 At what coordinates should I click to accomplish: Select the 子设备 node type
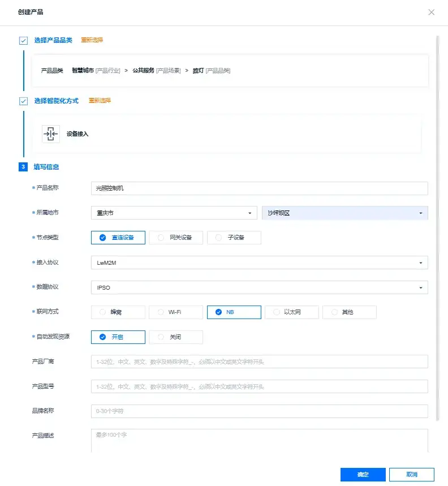[x=234, y=238]
